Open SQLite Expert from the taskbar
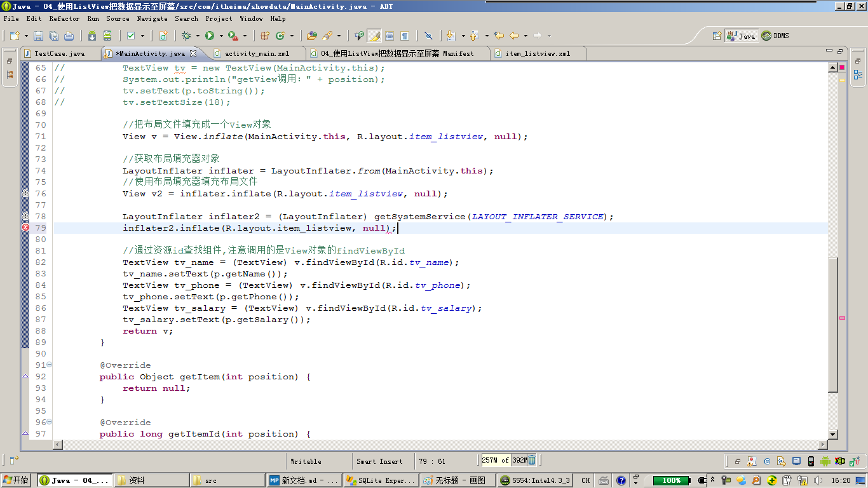 381,480
